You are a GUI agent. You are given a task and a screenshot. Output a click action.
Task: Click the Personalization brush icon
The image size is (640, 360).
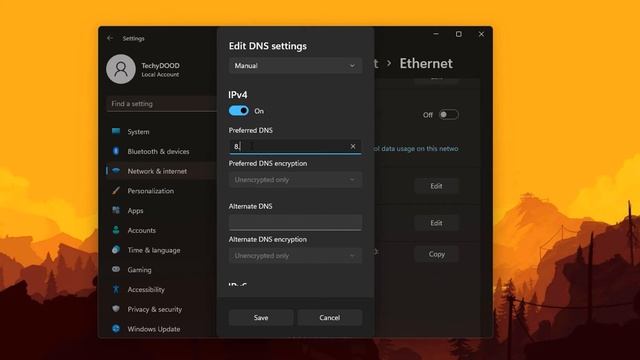(116, 191)
